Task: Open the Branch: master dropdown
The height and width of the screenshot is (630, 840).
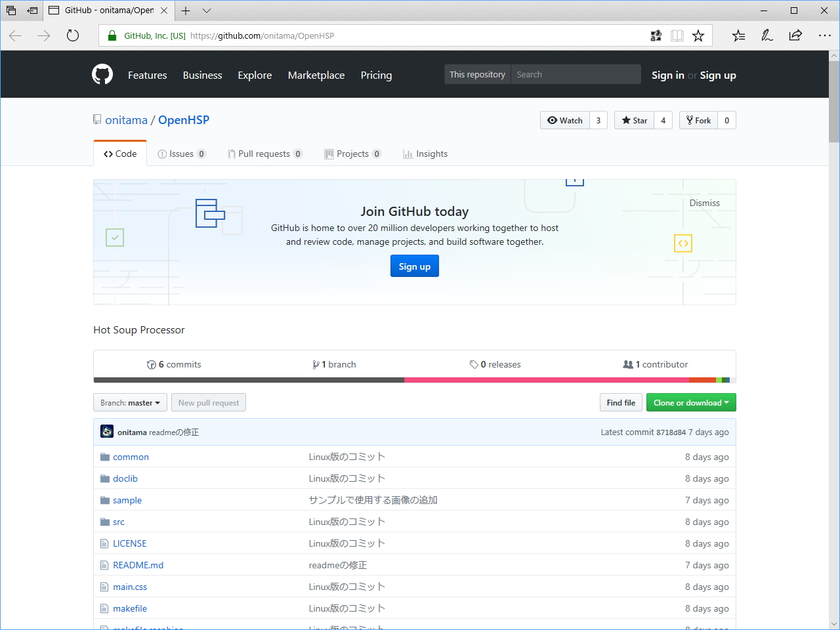Action: click(x=130, y=402)
